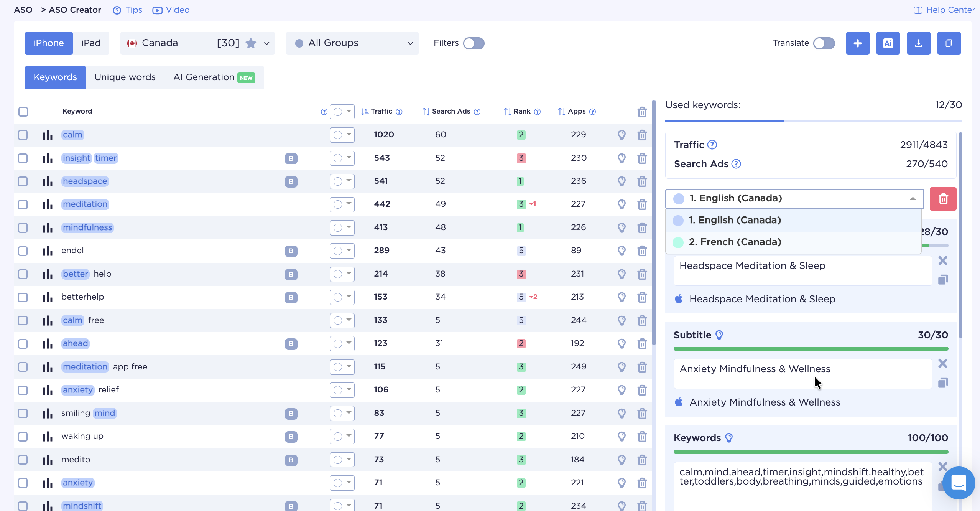
Task: Toggle the Filters switch
Action: click(x=474, y=43)
